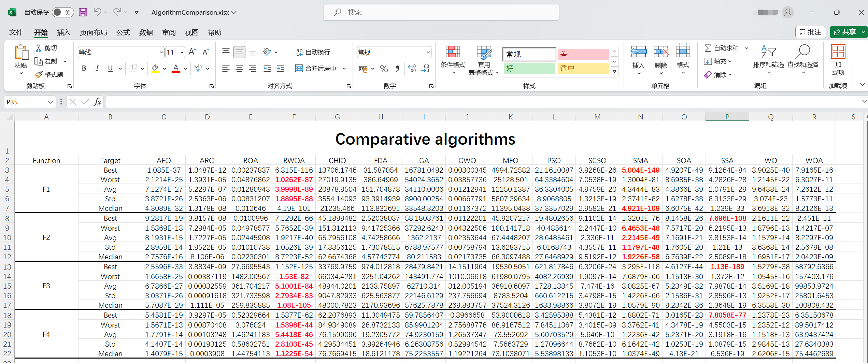This screenshot has height=363, width=868.
Task: Toggle center horizontal alignment
Action: [x=239, y=69]
